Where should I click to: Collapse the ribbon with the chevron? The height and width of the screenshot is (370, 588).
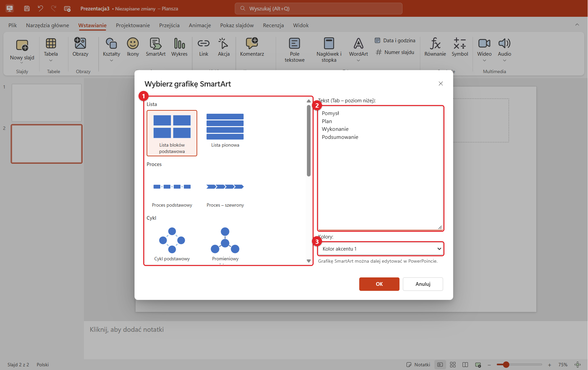pyautogui.click(x=577, y=24)
